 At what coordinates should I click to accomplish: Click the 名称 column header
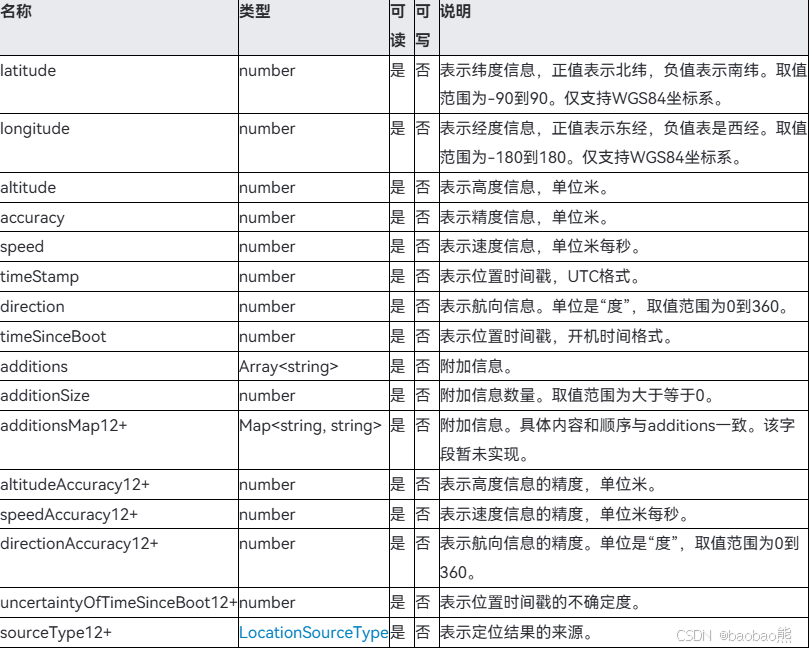(16, 12)
